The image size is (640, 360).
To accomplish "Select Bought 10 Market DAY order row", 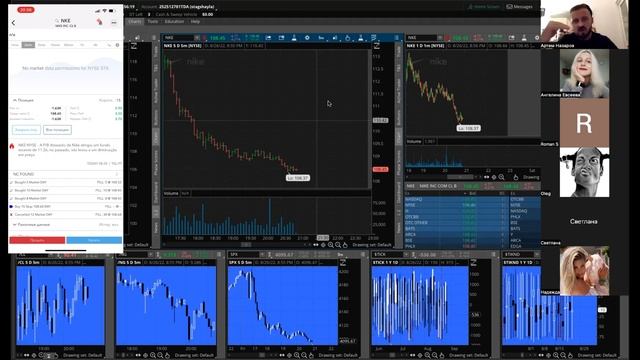I will click(65, 190).
